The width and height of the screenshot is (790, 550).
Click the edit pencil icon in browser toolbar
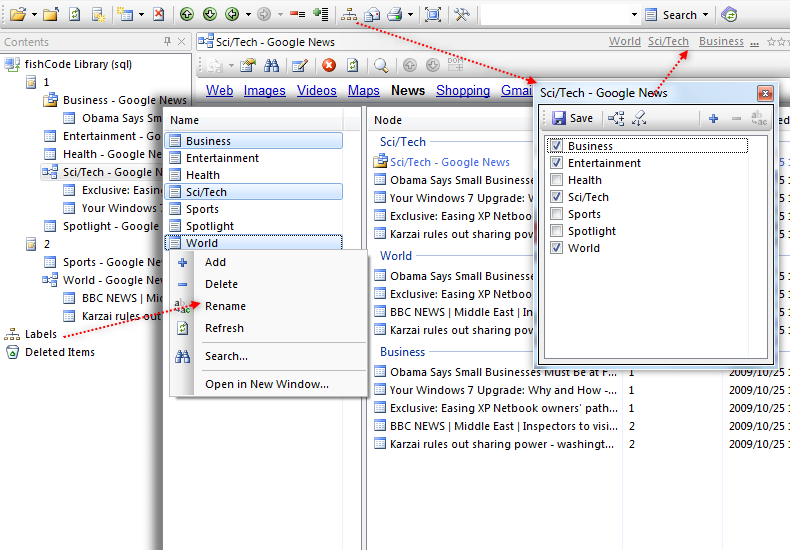point(300,65)
